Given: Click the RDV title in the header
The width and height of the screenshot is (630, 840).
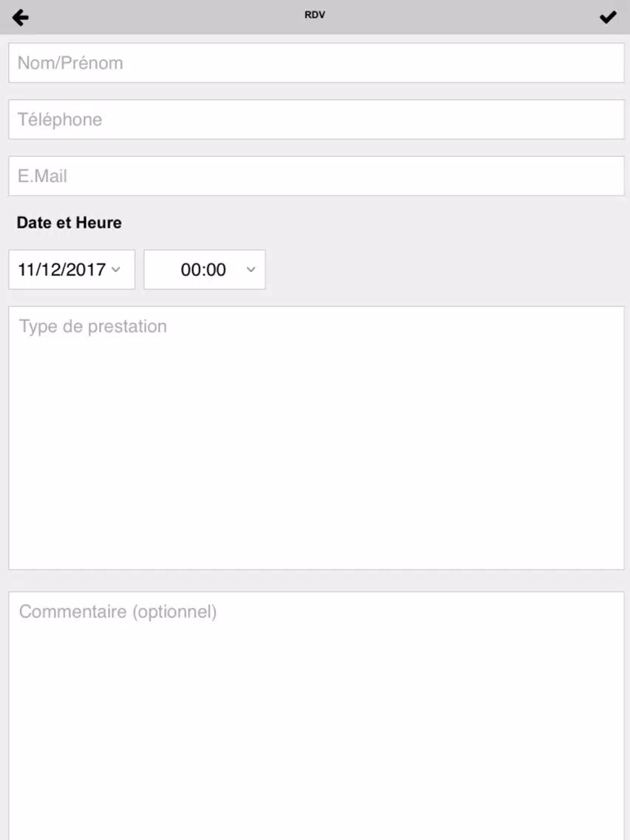Looking at the screenshot, I should click(x=315, y=15).
